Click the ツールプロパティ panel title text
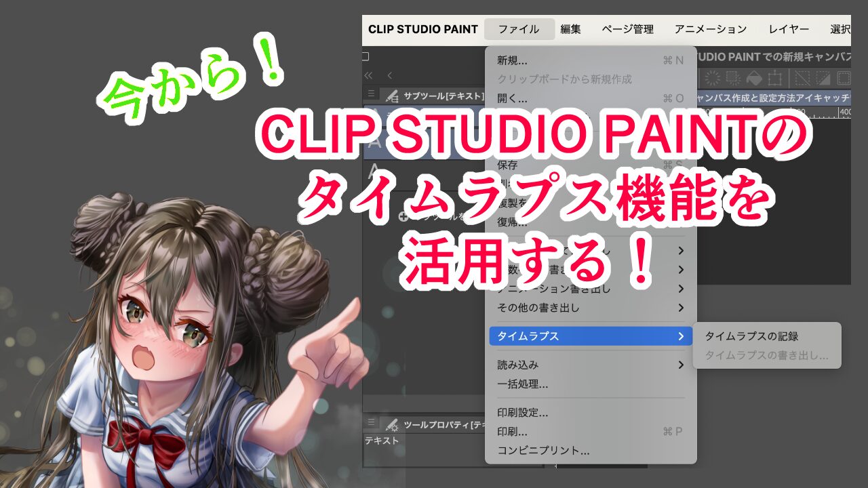This screenshot has height=488, width=868. click(x=444, y=424)
